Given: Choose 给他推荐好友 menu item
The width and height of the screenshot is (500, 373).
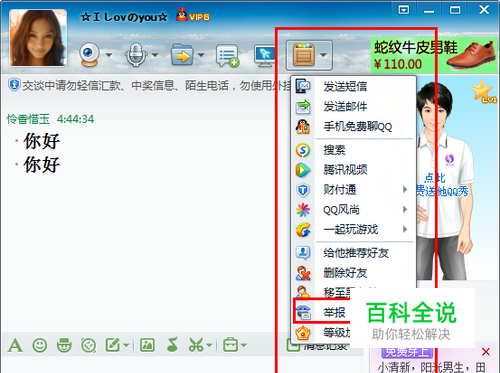Looking at the screenshot, I should 354,253.
